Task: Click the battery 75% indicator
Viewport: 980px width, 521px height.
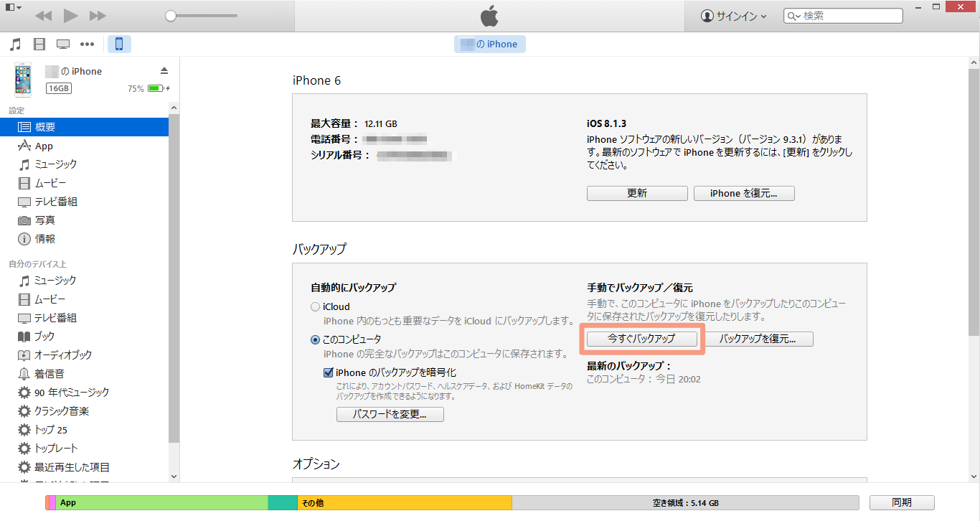Action: tap(149, 88)
